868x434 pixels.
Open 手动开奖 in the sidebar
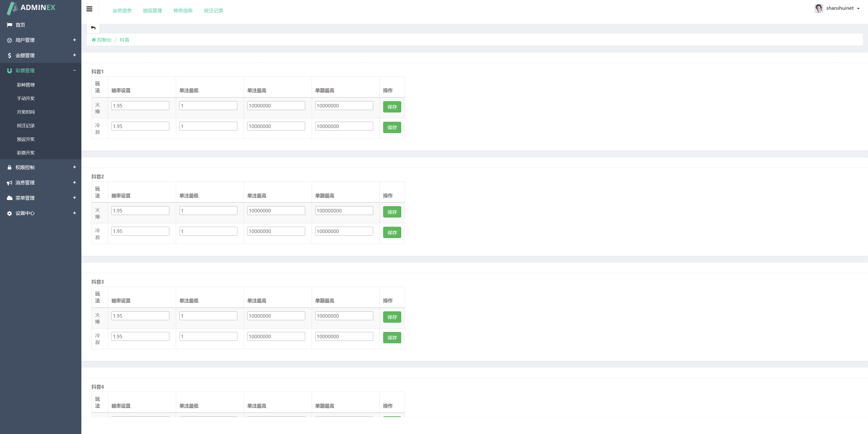26,98
